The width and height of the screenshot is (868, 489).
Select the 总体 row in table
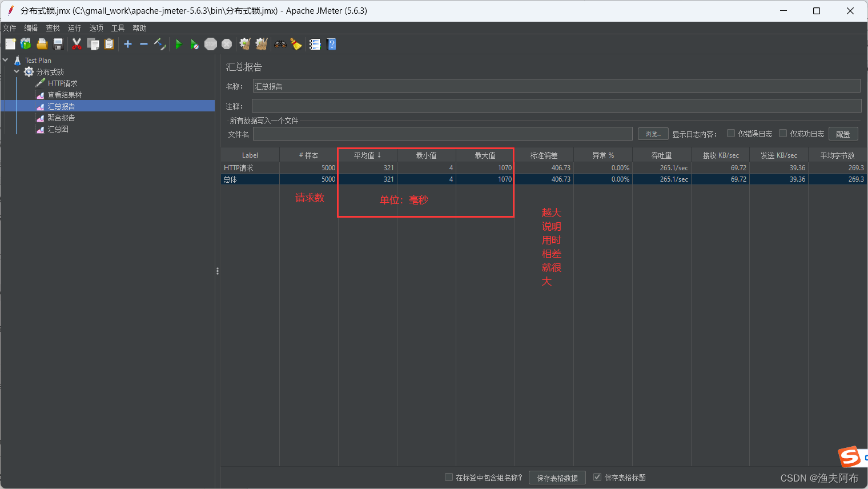pyautogui.click(x=544, y=179)
